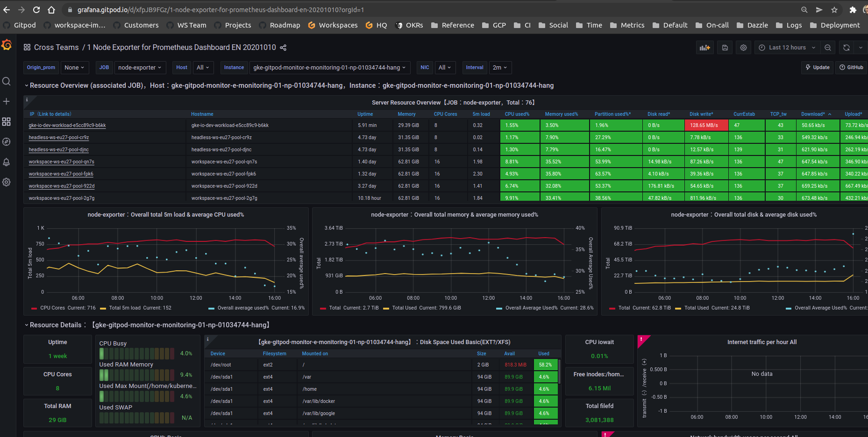Open the Create plus sidebar icon

[7, 101]
